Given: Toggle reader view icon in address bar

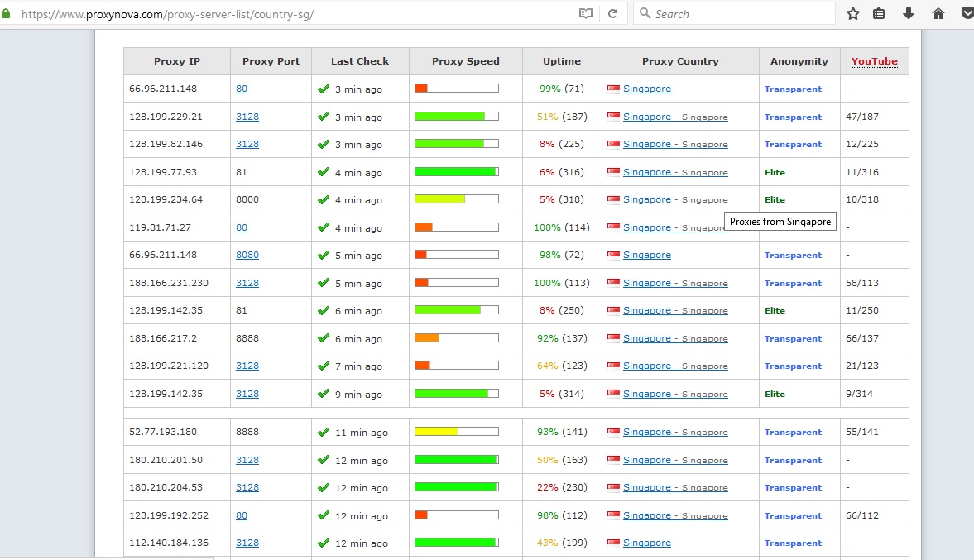Looking at the screenshot, I should point(585,14).
